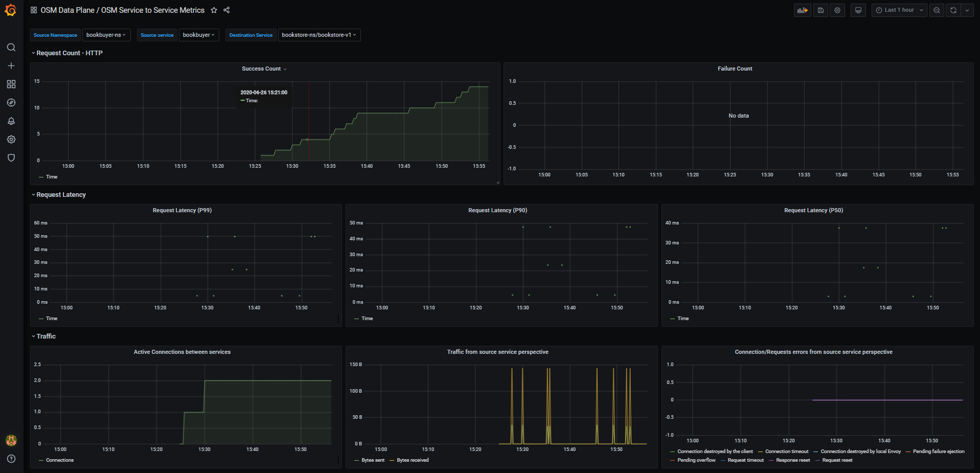
Task: Open the Help question mark icon
Action: click(11, 459)
